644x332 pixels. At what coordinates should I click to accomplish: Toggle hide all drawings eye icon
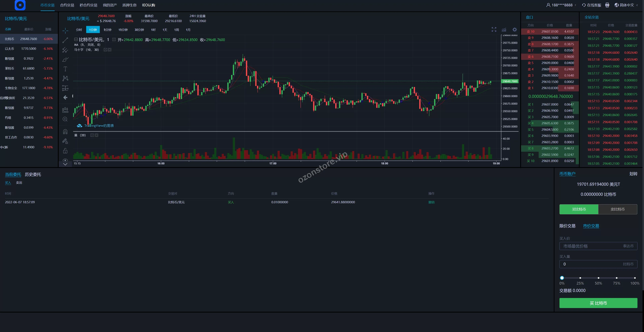65,160
